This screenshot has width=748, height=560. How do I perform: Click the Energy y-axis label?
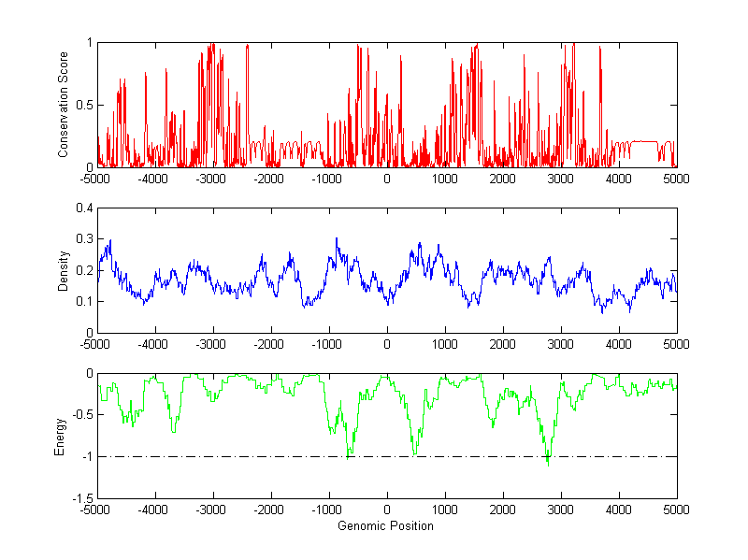click(61, 437)
